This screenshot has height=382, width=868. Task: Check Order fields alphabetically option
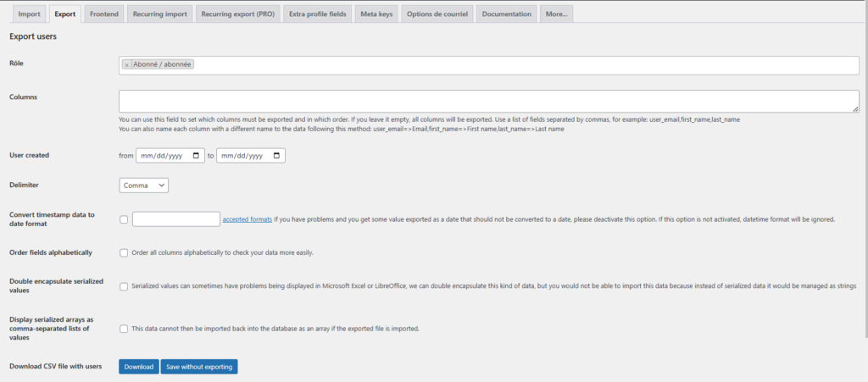pos(125,252)
